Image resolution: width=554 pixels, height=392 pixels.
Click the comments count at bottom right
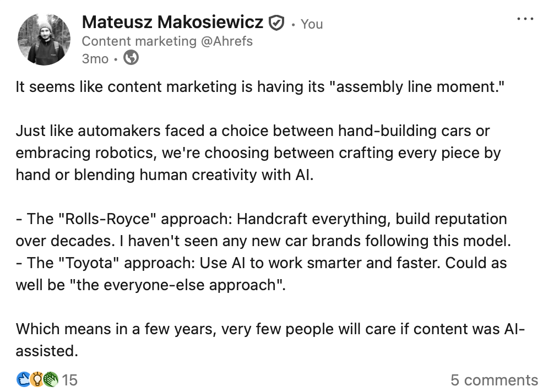[496, 380]
